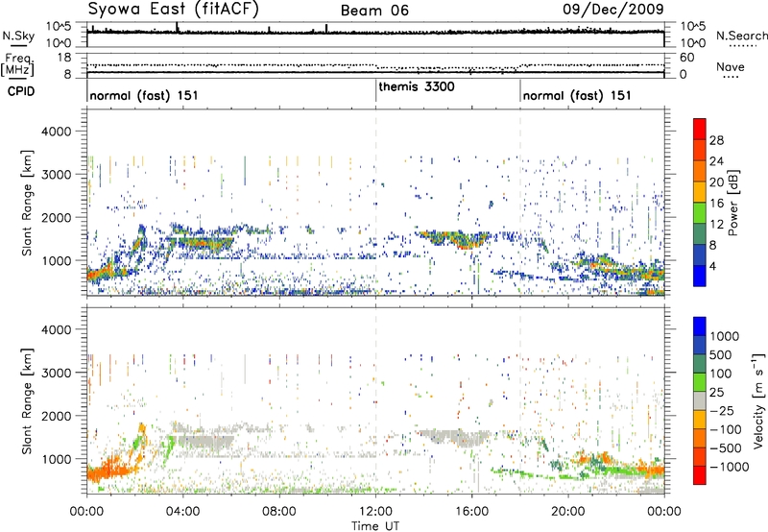768x532 pixels.
Task: Click the 'CPID' label
Action: 21,91
